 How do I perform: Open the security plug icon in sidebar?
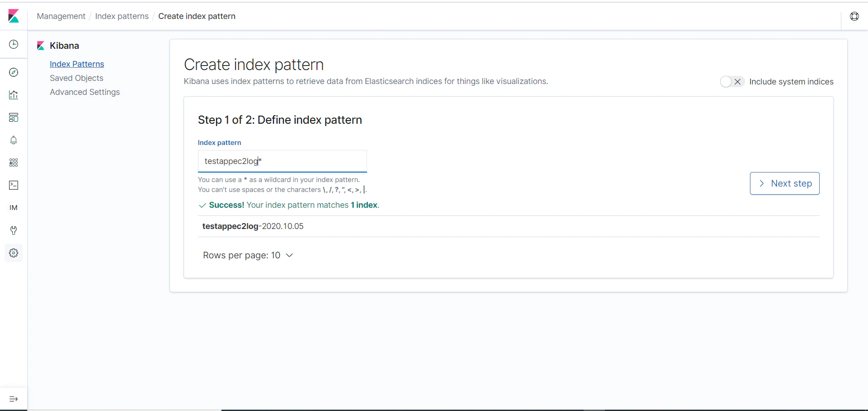coord(14,230)
